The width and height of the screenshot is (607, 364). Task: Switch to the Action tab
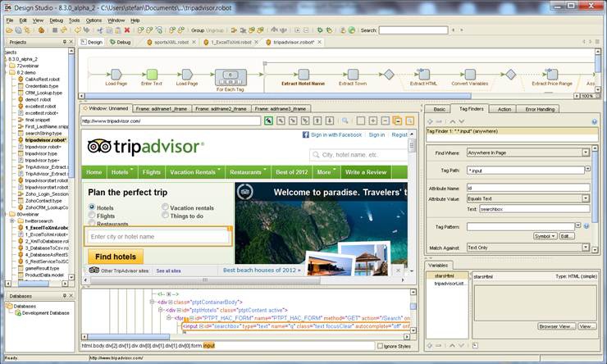coord(504,110)
